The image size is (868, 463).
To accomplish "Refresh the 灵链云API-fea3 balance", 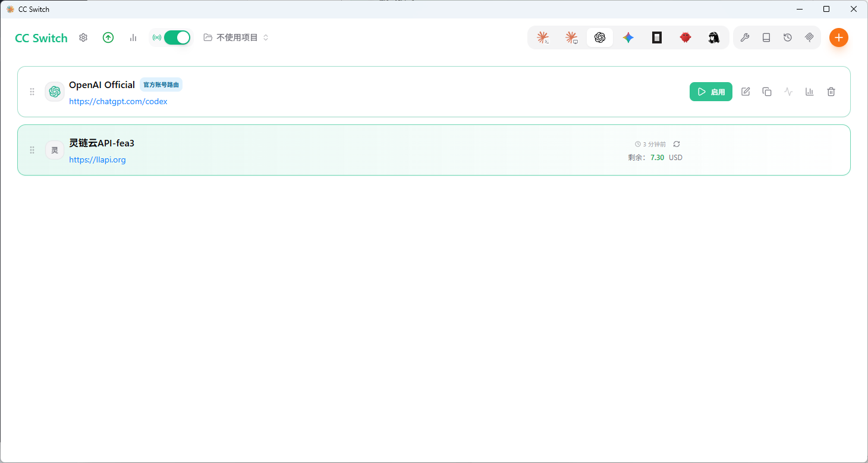I will pyautogui.click(x=677, y=144).
